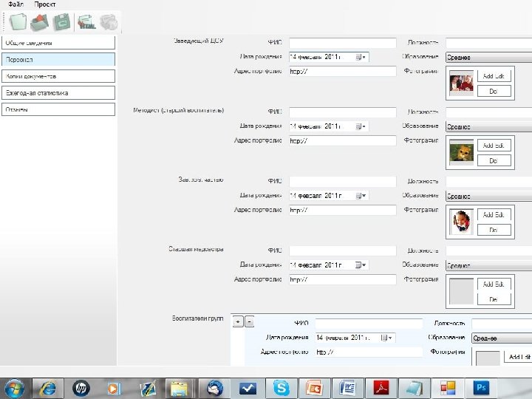Click Адрес портфолио field for Старшая медсестра
Viewport: 532px width, 399px height.
343,279
